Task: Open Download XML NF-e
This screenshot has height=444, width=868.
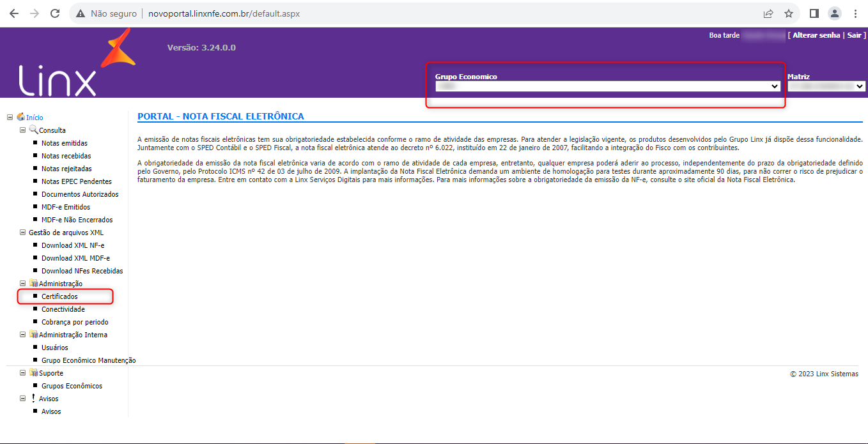Action: (73, 245)
